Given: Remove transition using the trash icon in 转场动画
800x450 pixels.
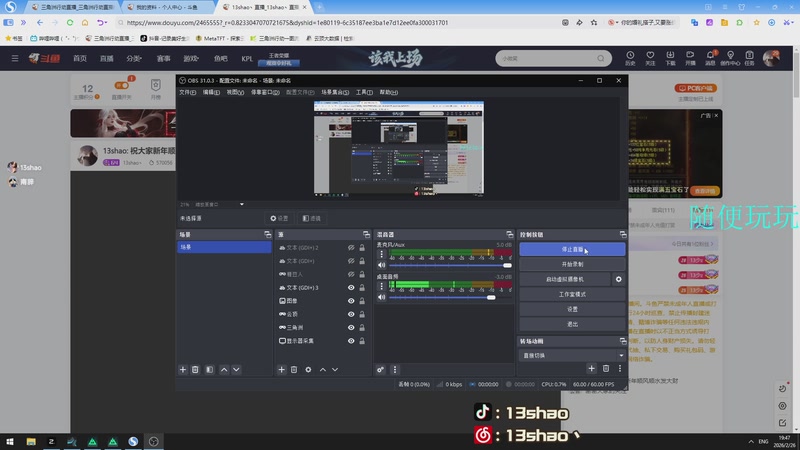Looking at the screenshot, I should (606, 368).
